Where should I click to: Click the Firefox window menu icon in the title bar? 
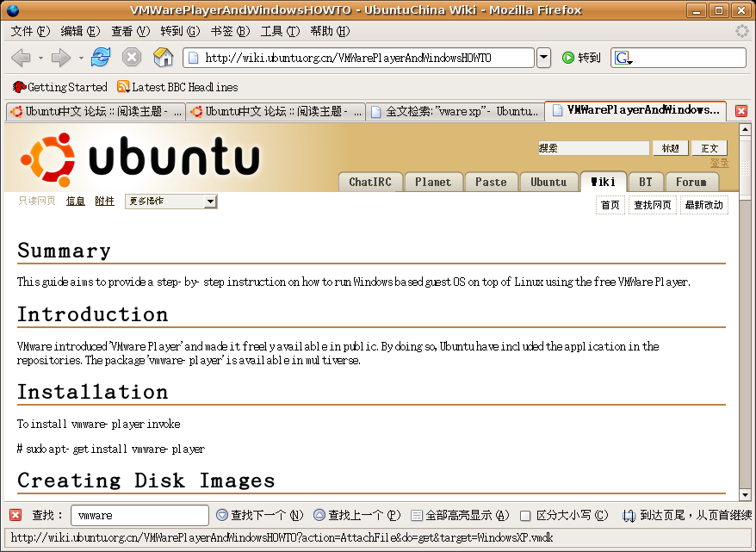tap(13, 10)
